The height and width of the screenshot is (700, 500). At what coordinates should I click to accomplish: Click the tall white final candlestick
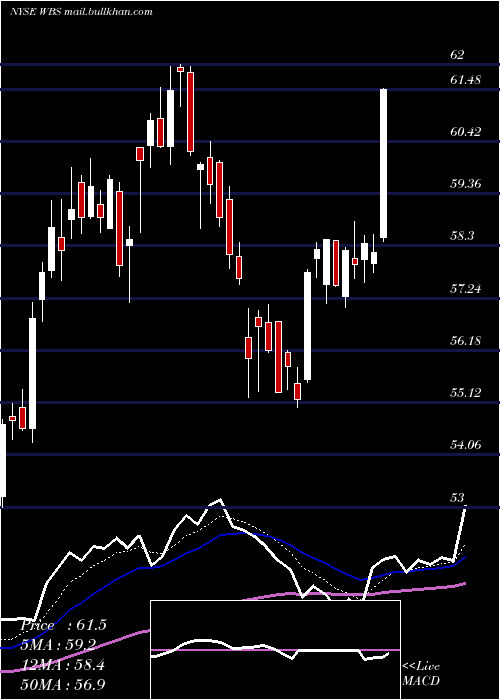(383, 163)
